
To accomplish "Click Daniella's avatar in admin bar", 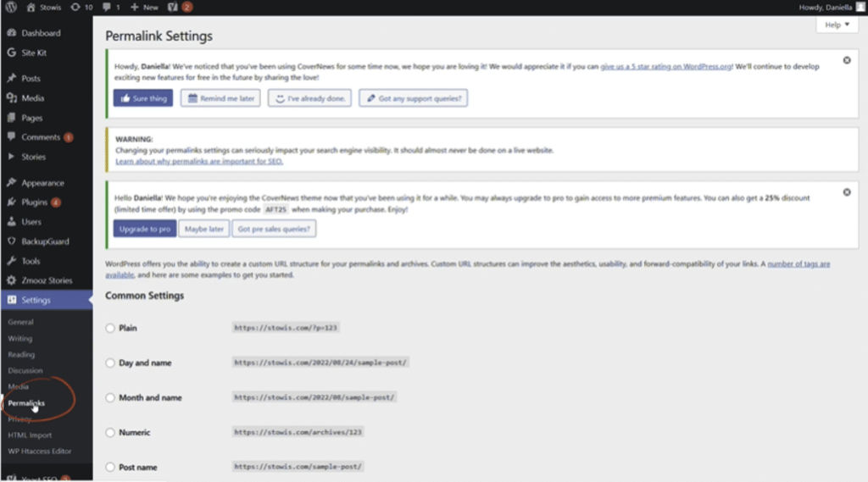I will coord(860,7).
